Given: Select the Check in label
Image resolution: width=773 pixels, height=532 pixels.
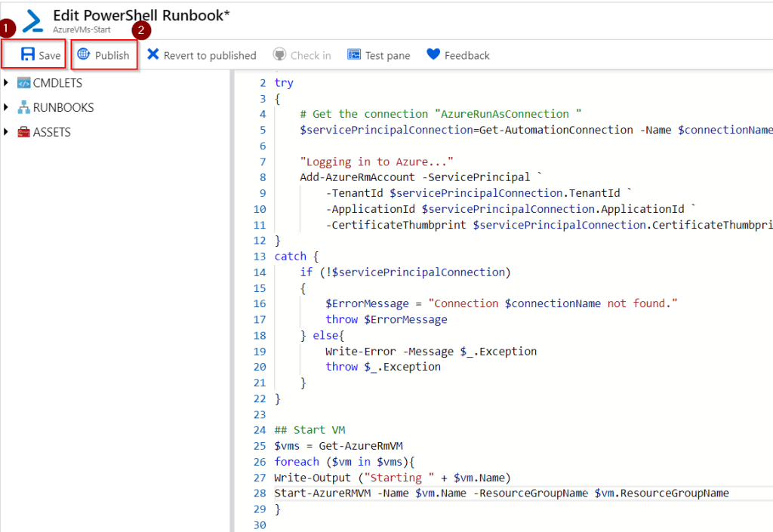Looking at the screenshot, I should point(310,56).
